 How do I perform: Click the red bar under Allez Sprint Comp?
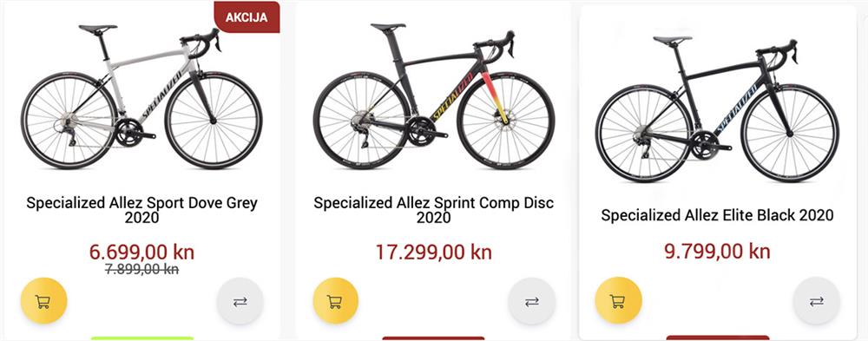click(x=433, y=338)
